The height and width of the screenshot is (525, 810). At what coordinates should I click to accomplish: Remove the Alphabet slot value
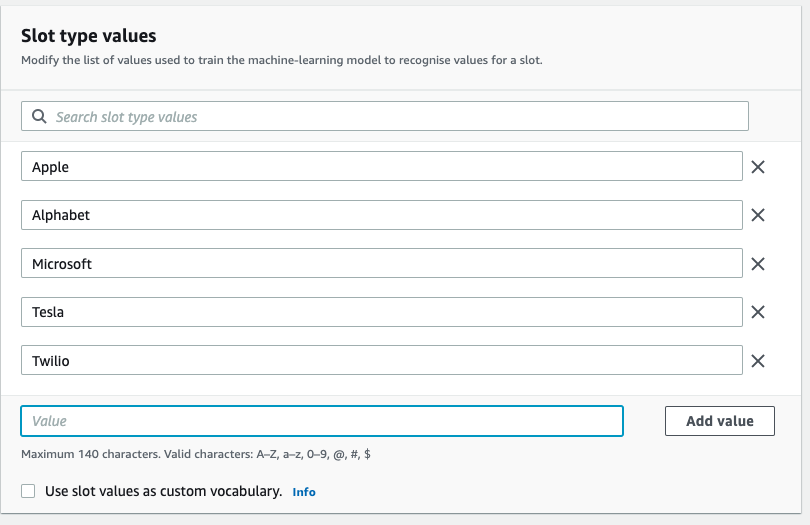[758, 215]
